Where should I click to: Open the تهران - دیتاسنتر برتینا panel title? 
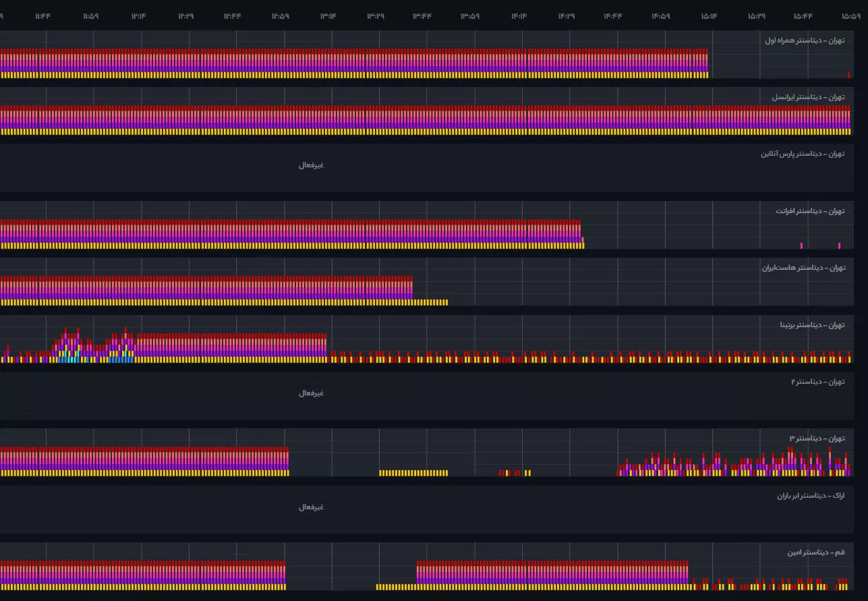coord(812,325)
